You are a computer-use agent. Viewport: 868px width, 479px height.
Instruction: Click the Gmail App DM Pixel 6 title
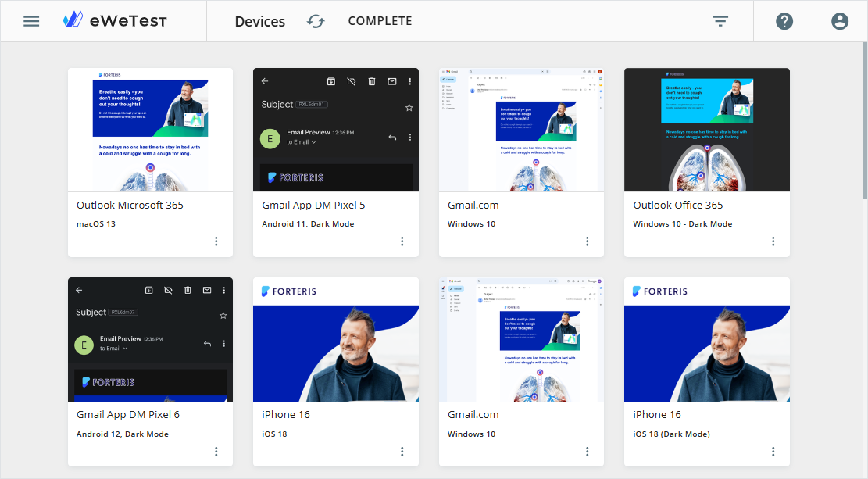coord(128,414)
